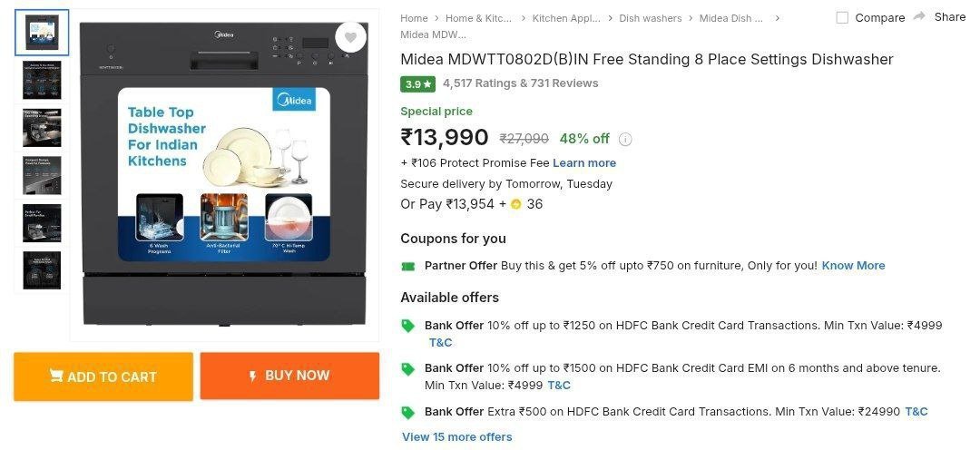Tick the Compare checkbox
Viewport: 980px width, 450px height.
pyautogui.click(x=842, y=17)
